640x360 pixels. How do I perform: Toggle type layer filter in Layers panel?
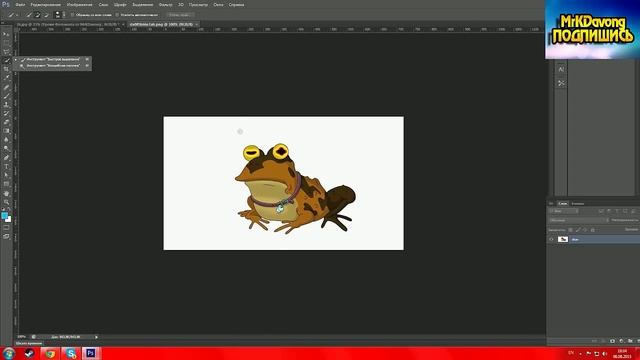click(617, 211)
